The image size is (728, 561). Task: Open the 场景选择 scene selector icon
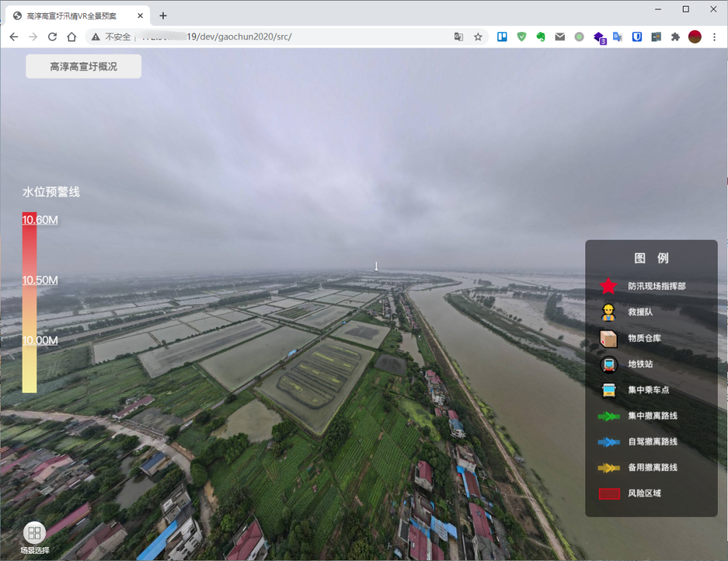(34, 533)
